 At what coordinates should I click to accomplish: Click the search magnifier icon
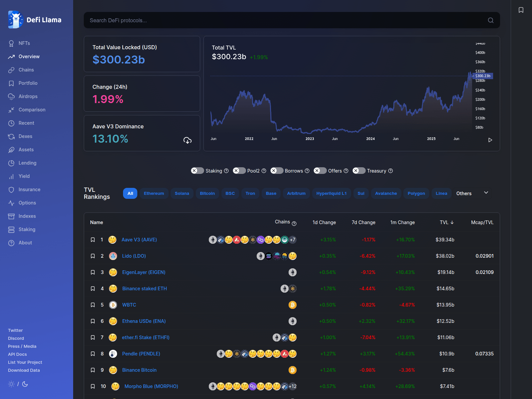[490, 20]
